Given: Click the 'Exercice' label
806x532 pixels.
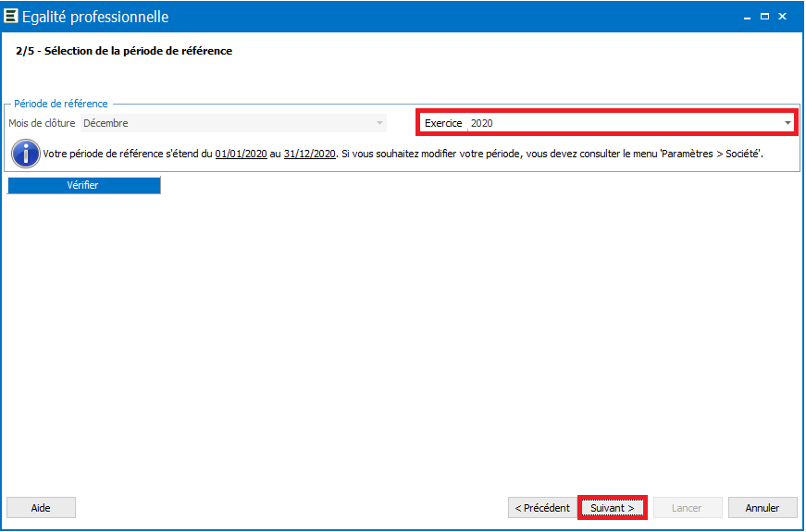Looking at the screenshot, I should pyautogui.click(x=443, y=123).
